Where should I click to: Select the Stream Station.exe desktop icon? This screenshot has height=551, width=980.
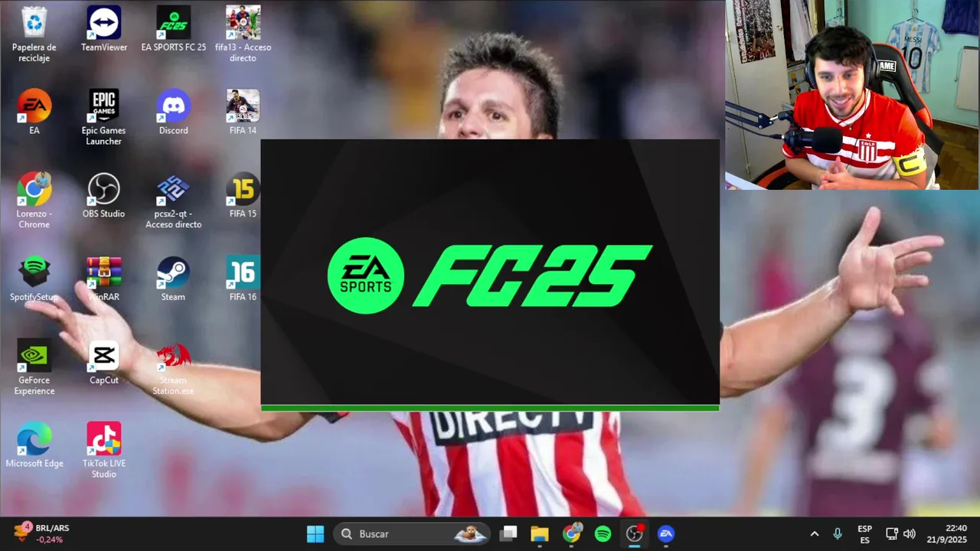174,367
